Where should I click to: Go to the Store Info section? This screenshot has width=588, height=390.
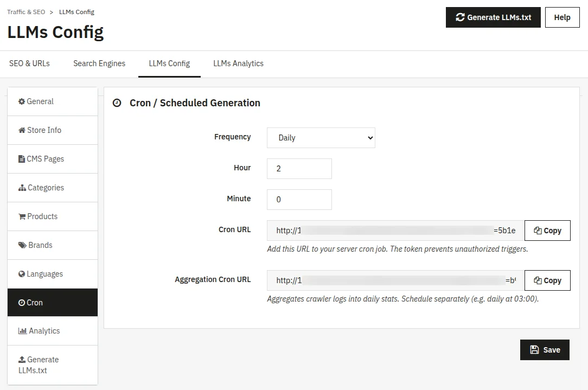tap(53, 130)
